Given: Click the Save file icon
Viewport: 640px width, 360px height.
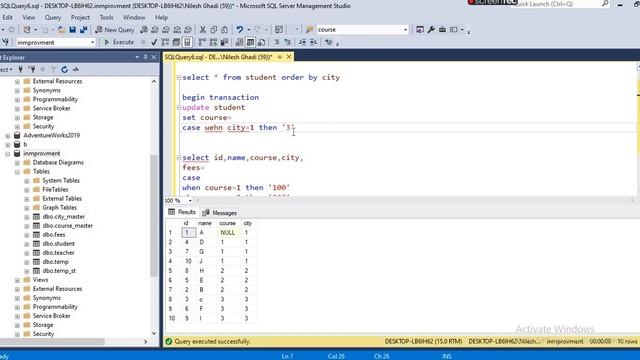Looking at the screenshot, I should click(x=73, y=30).
